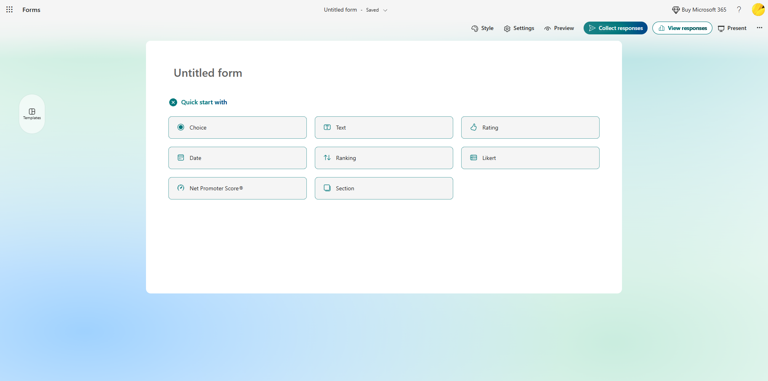Viewport: 768px width, 381px height.
Task: Add a Likert question
Action: (x=530, y=158)
